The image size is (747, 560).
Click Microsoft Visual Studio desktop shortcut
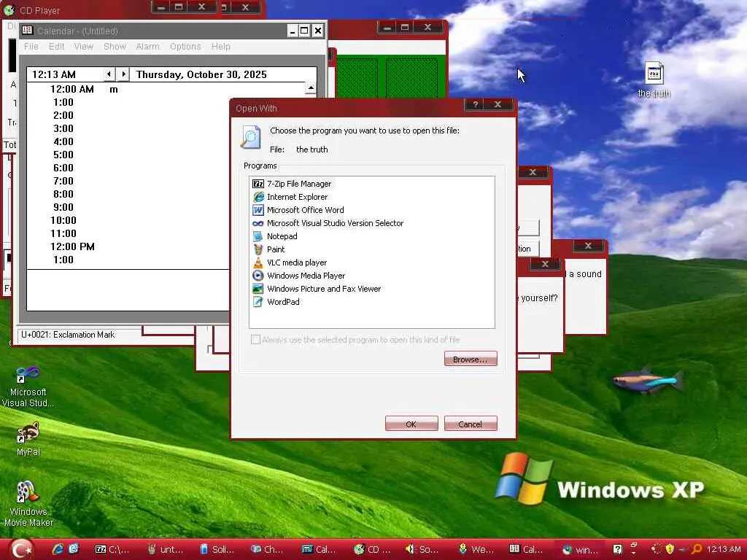pyautogui.click(x=28, y=387)
